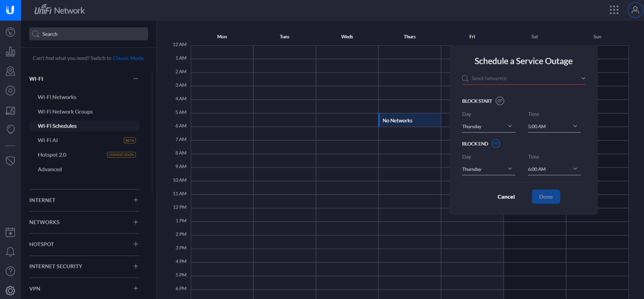The height and width of the screenshot is (299, 644).
Task: Click the Tues column header
Action: click(x=284, y=37)
